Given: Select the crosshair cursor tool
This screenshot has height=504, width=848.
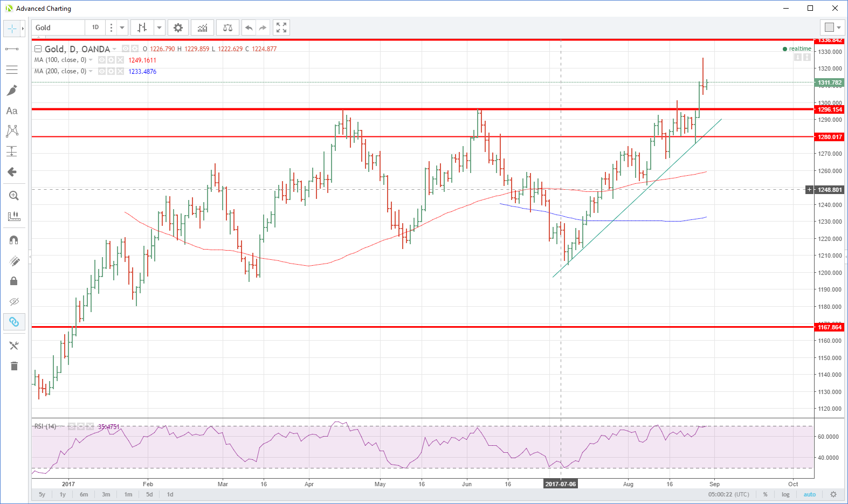Looking at the screenshot, I should [12, 29].
